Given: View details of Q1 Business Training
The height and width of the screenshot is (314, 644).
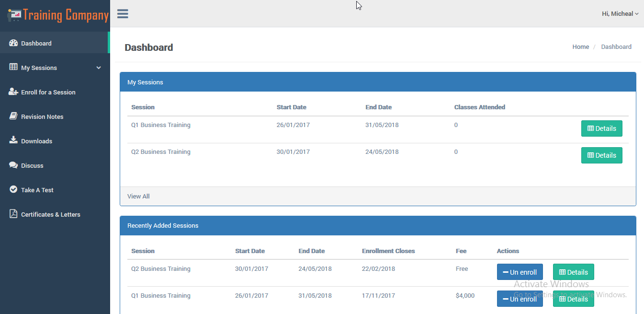Looking at the screenshot, I should (601, 128).
